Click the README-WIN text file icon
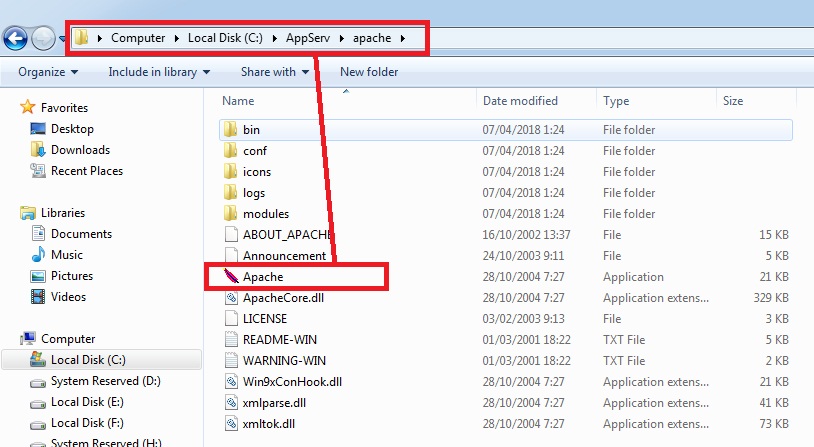 (x=231, y=340)
